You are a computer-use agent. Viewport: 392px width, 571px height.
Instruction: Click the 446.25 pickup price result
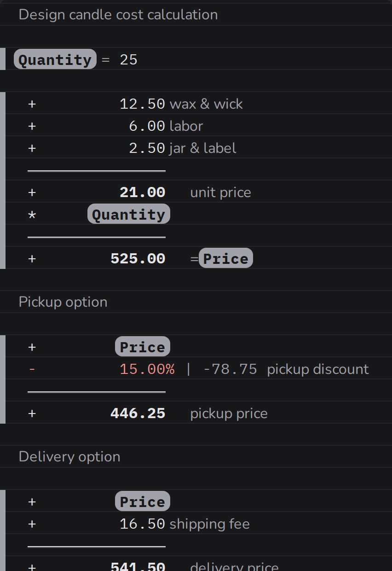(138, 414)
